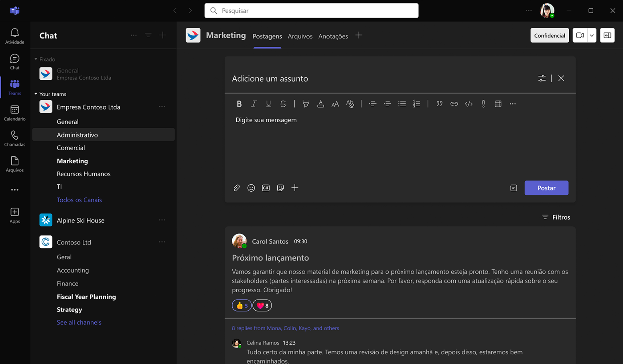Open the Atividade notifications view
The height and width of the screenshot is (364, 623).
click(15, 36)
